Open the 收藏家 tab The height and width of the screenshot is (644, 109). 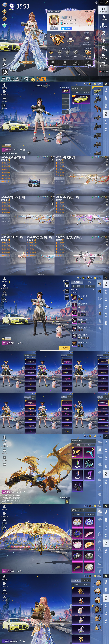click(x=103, y=41)
